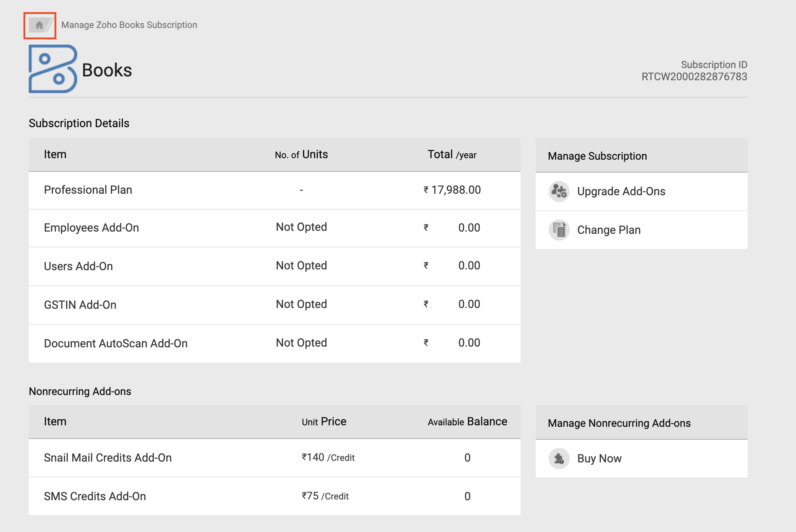
Task: Click the Zoho Books logo
Action: tap(53, 69)
